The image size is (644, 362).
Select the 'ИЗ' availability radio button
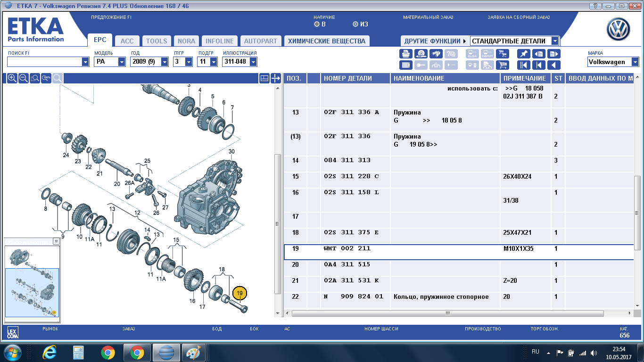355,24
